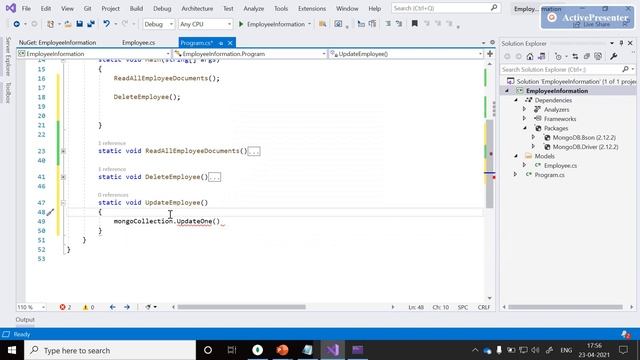Screen dimensions: 640x360
Task: Navigate to next issue arrow
Action: 127,307
